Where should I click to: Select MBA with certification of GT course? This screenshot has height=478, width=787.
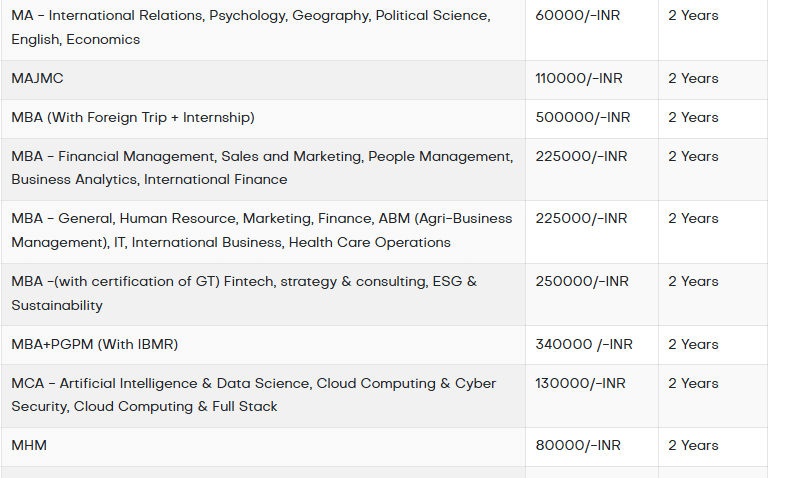pos(244,293)
